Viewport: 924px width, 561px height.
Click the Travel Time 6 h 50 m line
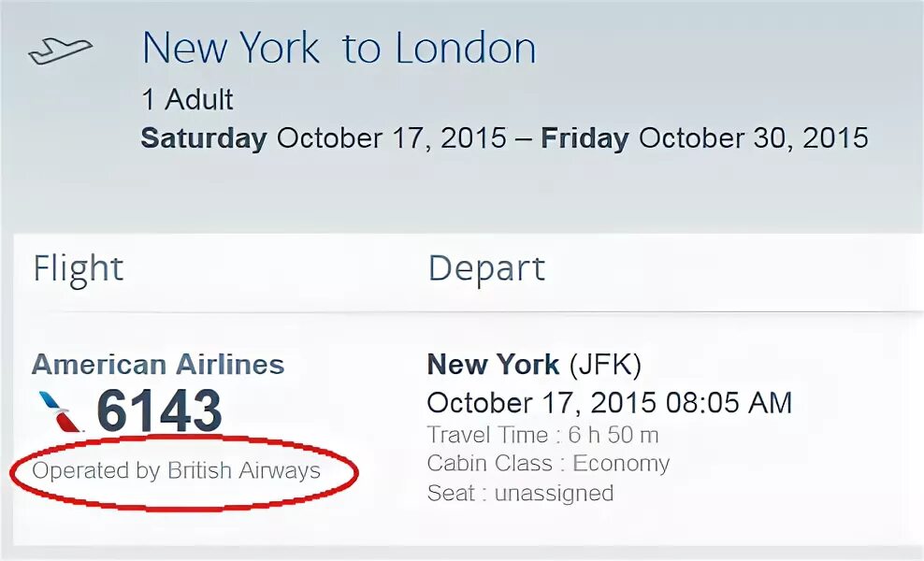pyautogui.click(x=542, y=435)
